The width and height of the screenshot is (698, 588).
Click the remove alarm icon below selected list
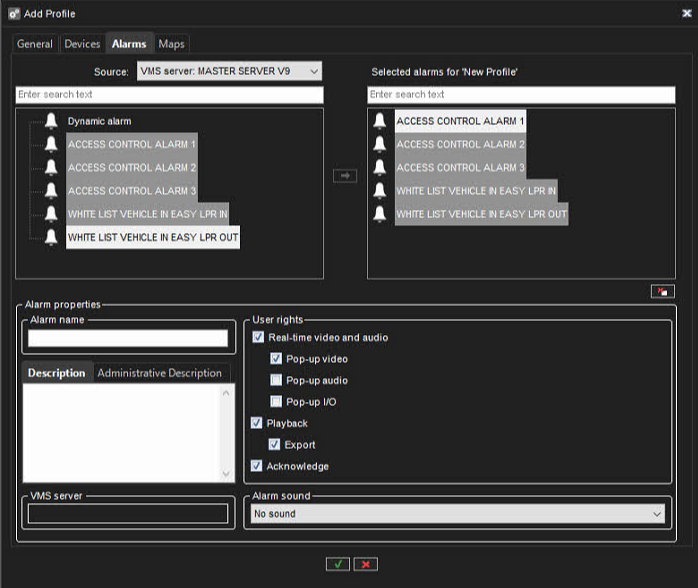tap(661, 291)
